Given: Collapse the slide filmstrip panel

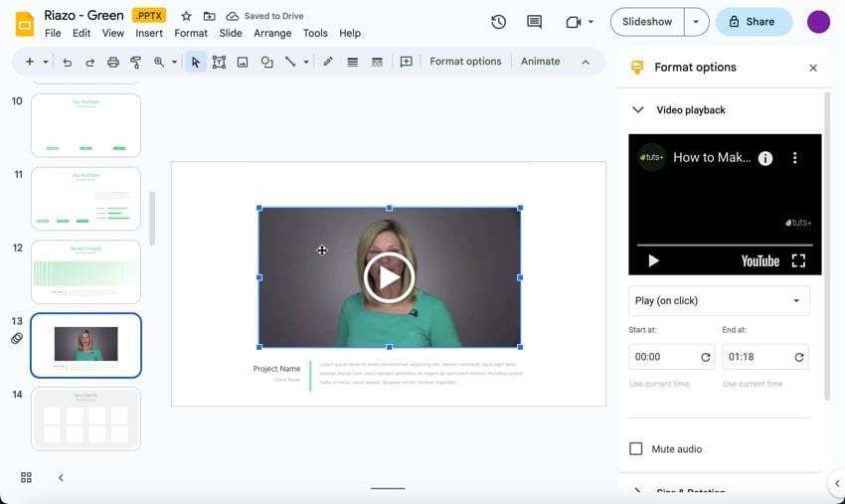Looking at the screenshot, I should [61, 478].
